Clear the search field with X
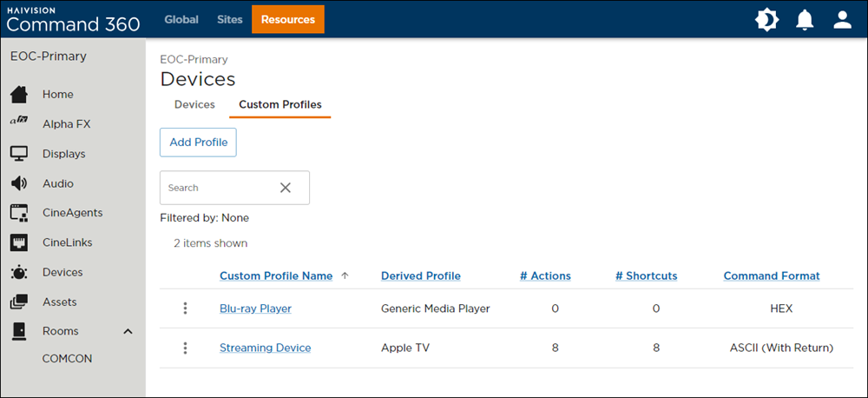The image size is (868, 398). point(286,188)
